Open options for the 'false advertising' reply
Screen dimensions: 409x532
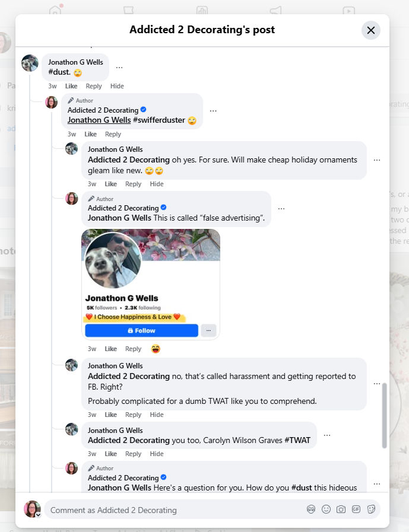(x=281, y=209)
